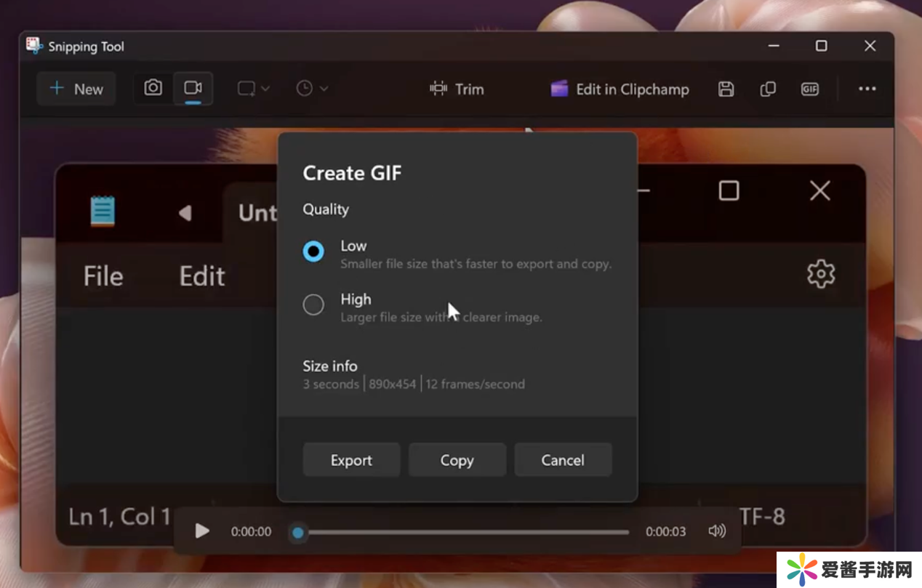Maximize the Snipping Tool window
Screen dimensions: 922x588
tap(821, 46)
